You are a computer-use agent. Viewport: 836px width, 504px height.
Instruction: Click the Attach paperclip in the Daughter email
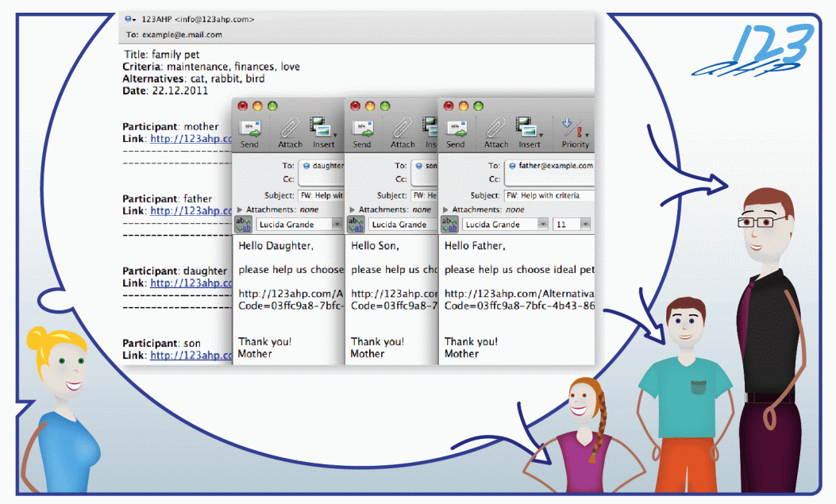coord(291,129)
